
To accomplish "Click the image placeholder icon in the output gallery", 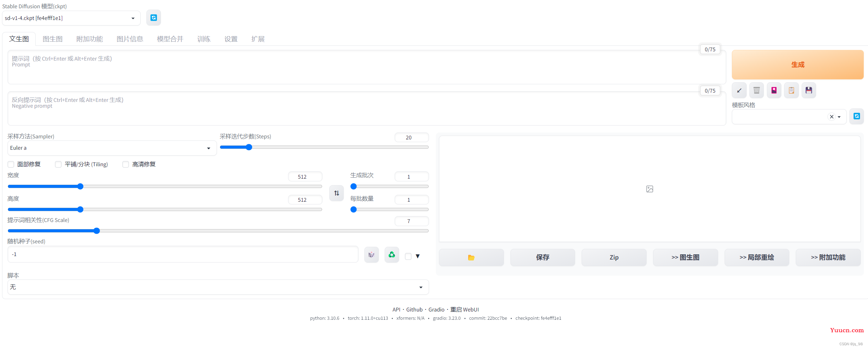I will pos(650,189).
